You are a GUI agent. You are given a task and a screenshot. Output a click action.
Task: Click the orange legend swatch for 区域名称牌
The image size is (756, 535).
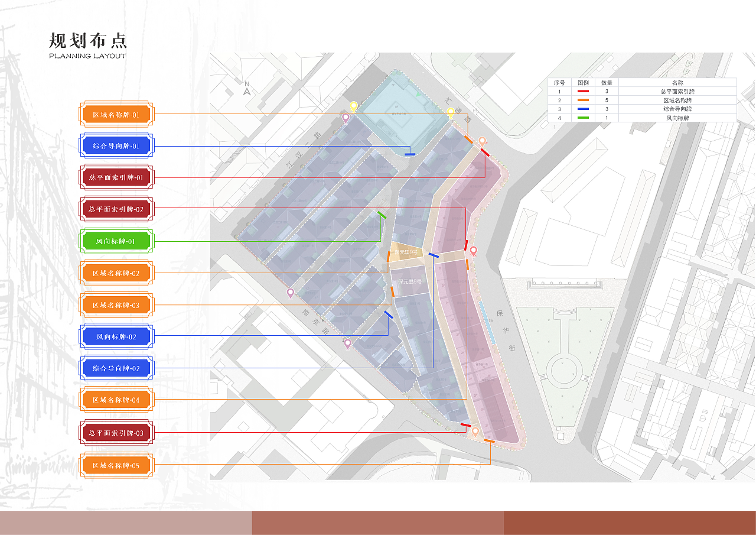point(583,100)
